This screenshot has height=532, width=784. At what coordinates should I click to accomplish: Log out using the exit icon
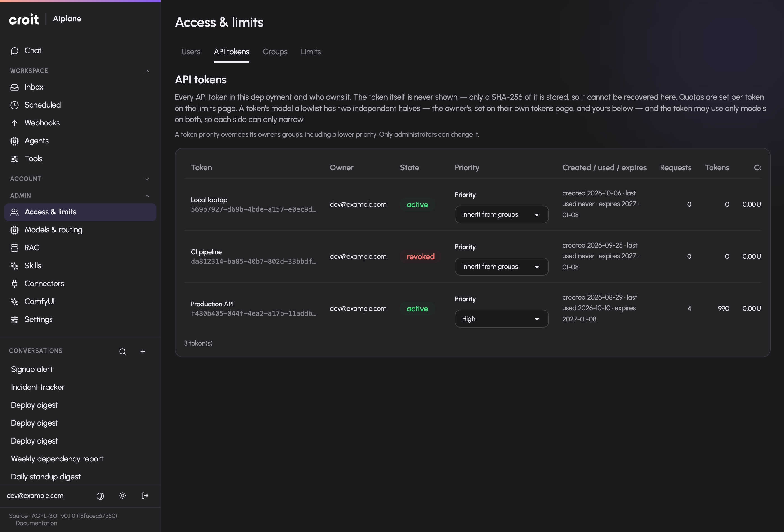click(x=145, y=496)
